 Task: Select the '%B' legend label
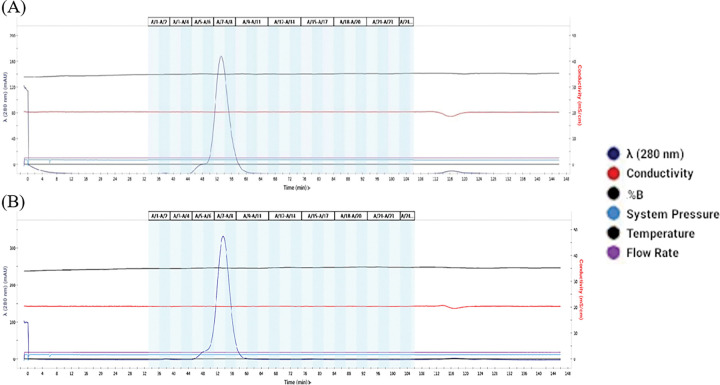(x=635, y=195)
